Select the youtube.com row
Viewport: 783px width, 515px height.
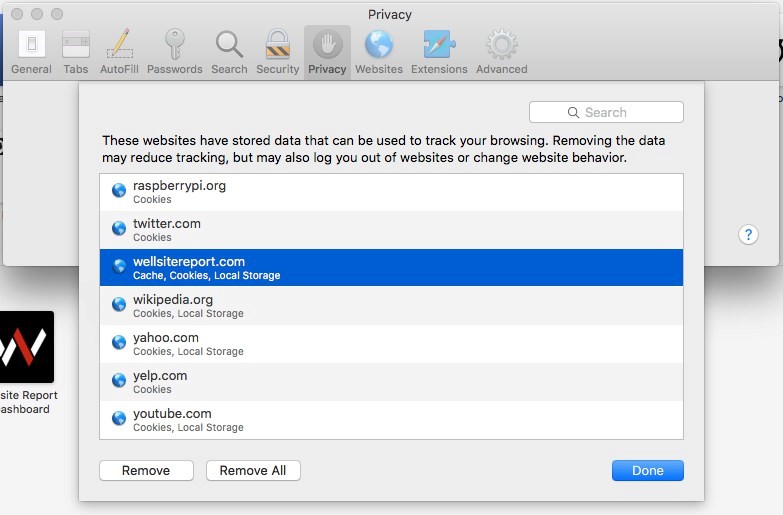click(392, 420)
